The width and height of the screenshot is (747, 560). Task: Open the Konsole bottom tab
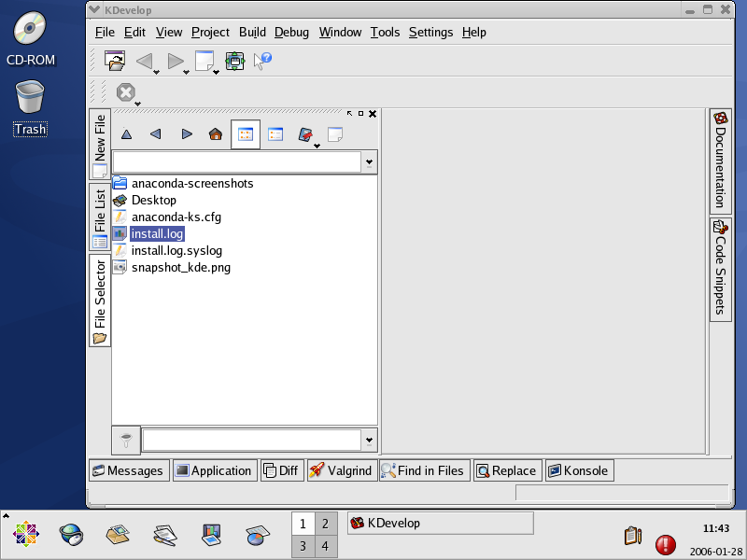[577, 470]
